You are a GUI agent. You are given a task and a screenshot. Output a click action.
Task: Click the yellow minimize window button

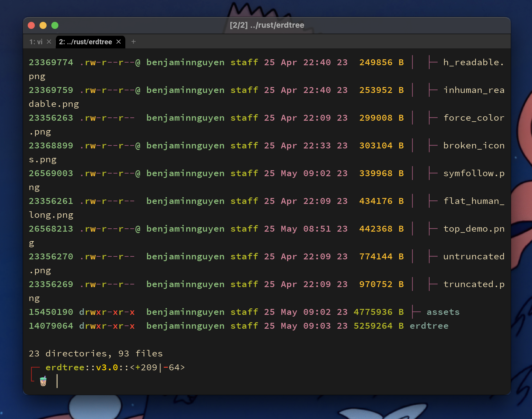[43, 25]
